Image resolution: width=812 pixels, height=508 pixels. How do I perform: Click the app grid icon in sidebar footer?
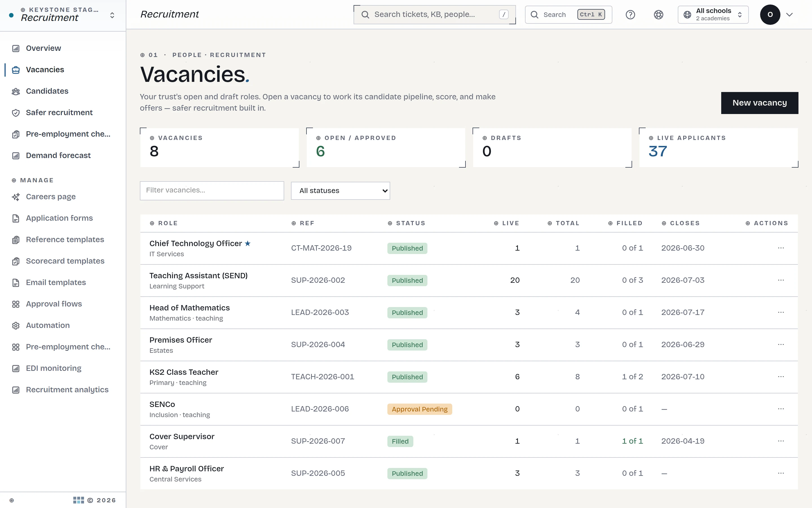[78, 500]
